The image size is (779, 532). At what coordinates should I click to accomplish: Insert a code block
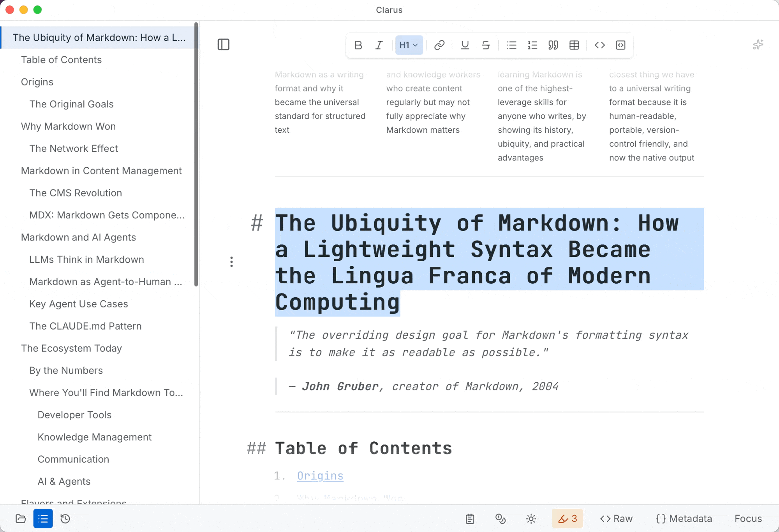pyautogui.click(x=621, y=45)
